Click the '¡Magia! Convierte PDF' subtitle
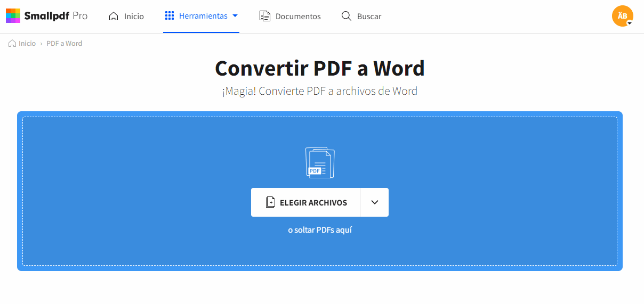Viewport: 644px width, 304px height. (320, 91)
